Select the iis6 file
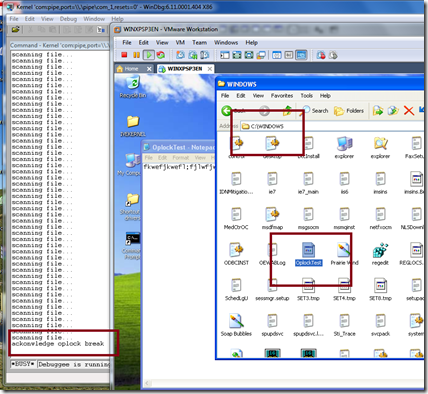 pyautogui.click(x=344, y=183)
